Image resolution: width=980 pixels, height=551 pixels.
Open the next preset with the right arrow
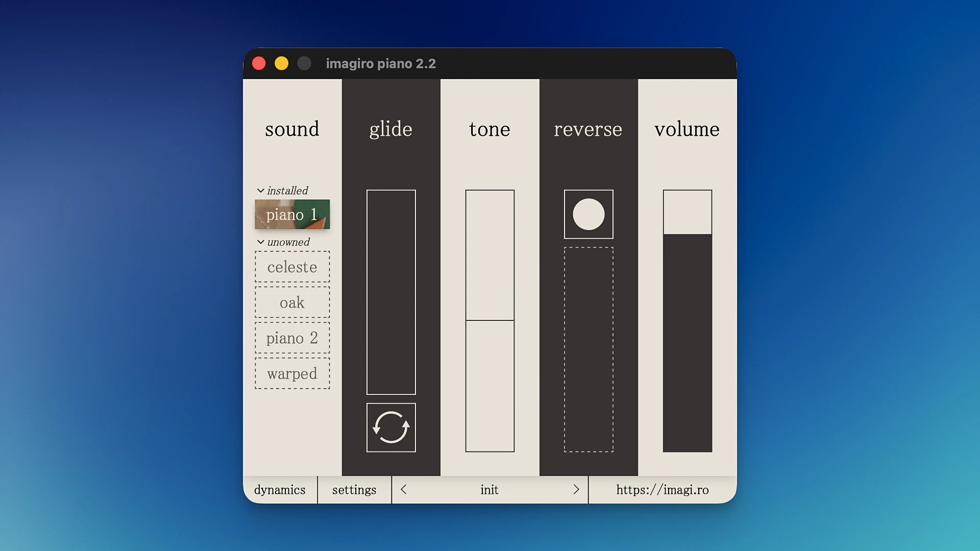tap(577, 489)
